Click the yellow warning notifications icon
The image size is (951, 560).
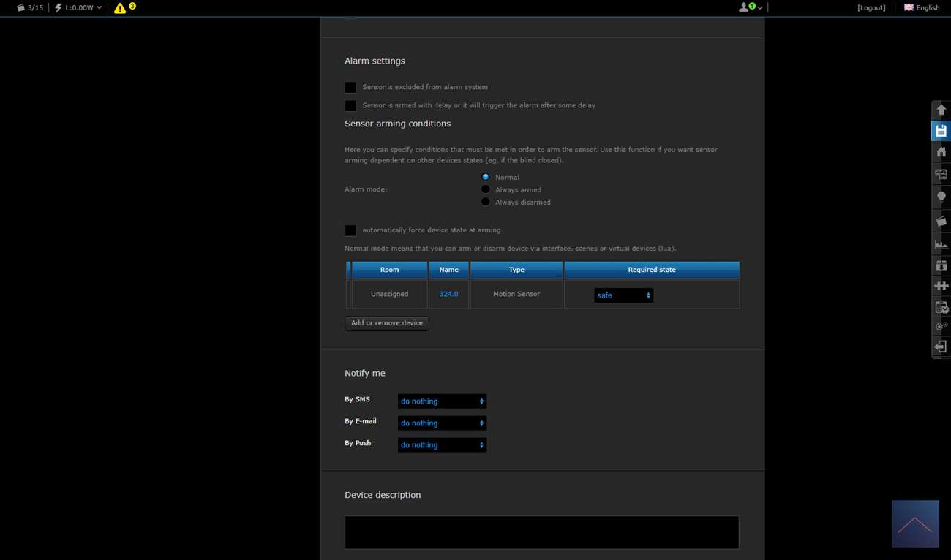pyautogui.click(x=120, y=8)
